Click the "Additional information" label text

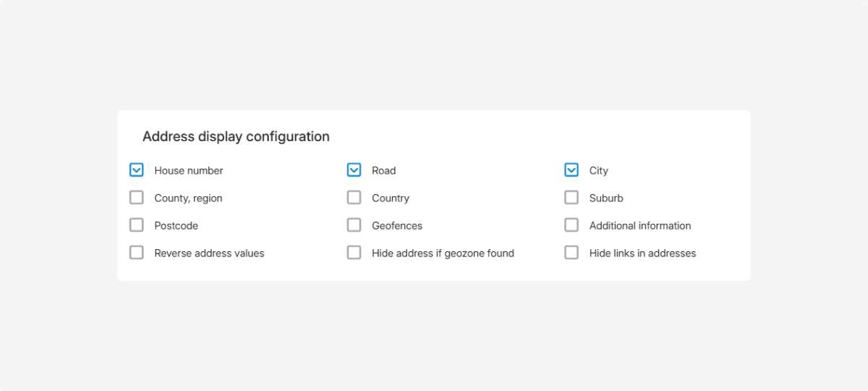[639, 226]
